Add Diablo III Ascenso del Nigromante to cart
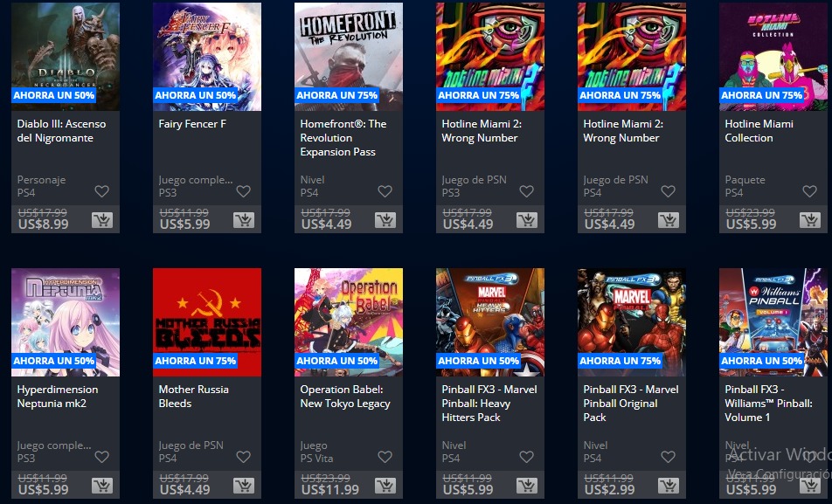The height and width of the screenshot is (504, 832). (102, 219)
